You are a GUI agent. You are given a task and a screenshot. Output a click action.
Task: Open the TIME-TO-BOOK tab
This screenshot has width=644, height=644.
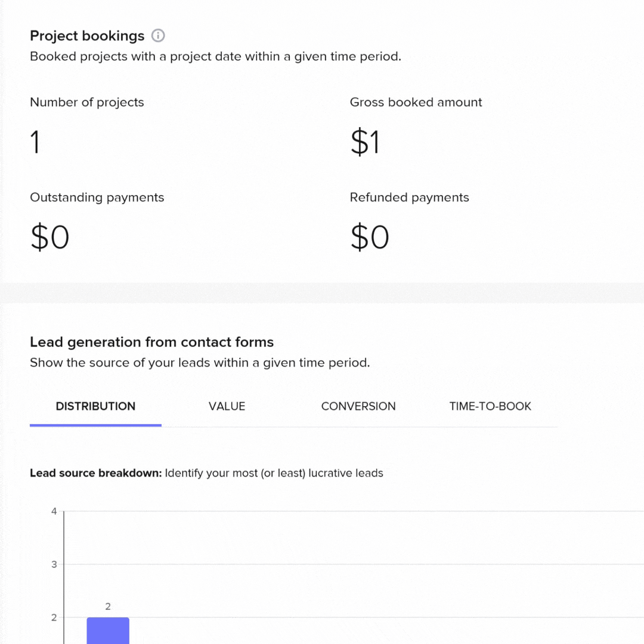coord(490,406)
